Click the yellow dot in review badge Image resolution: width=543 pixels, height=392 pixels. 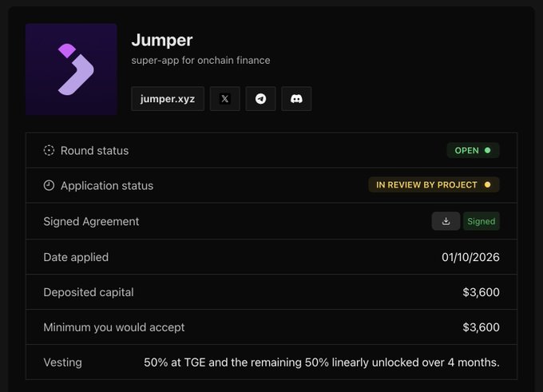[488, 184]
